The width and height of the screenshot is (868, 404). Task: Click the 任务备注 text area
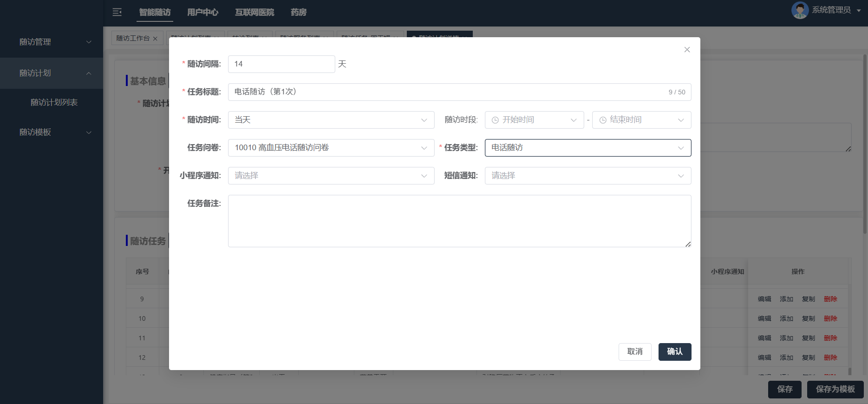pyautogui.click(x=459, y=221)
